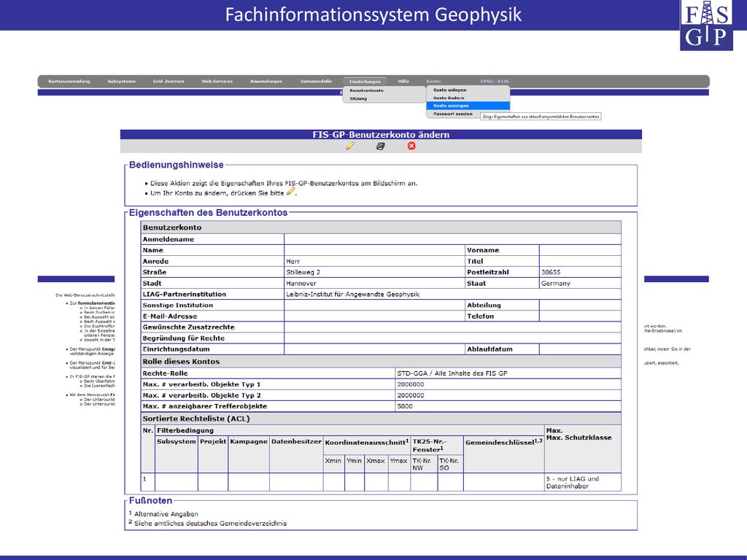Image resolution: width=747 pixels, height=560 pixels.
Task: Click the Telefon label
Action: 480,316
